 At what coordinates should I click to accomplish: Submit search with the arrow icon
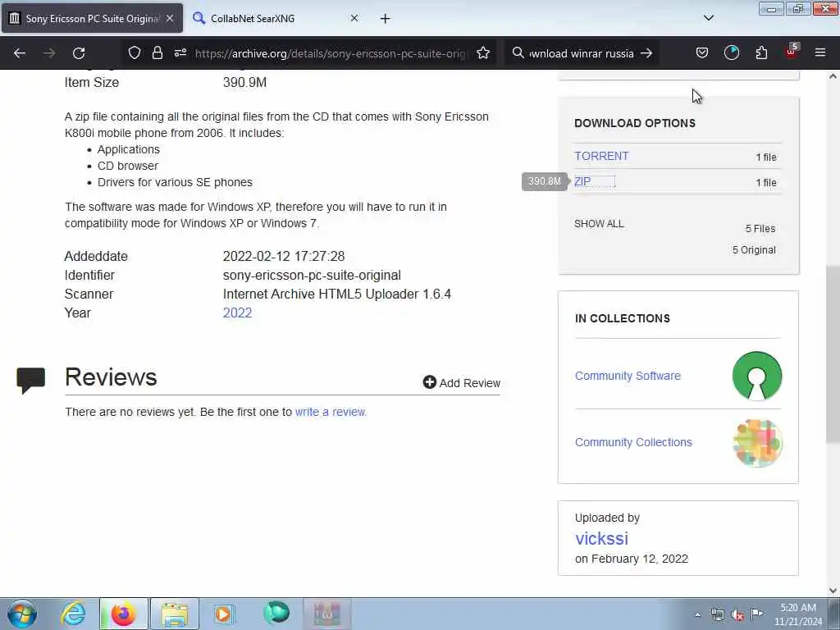pos(646,53)
